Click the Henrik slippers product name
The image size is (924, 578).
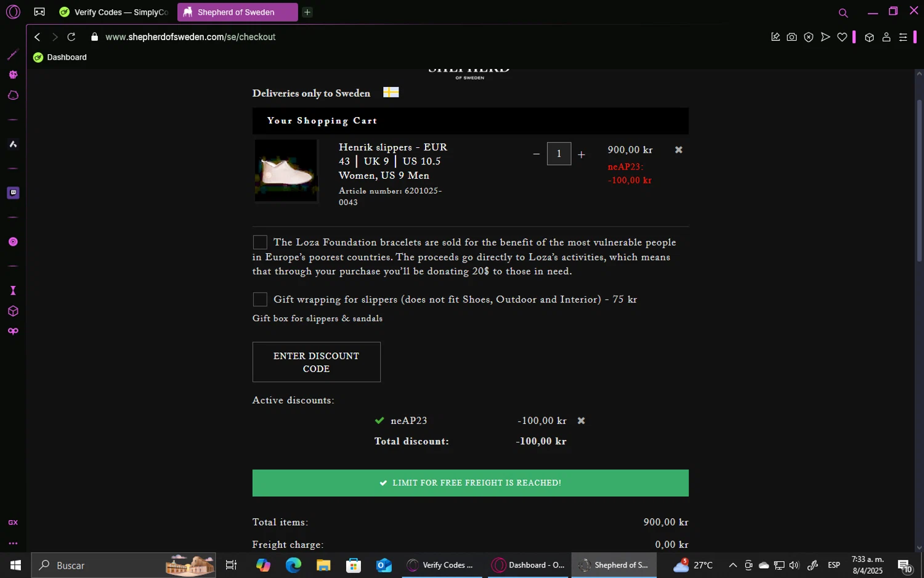pyautogui.click(x=393, y=161)
